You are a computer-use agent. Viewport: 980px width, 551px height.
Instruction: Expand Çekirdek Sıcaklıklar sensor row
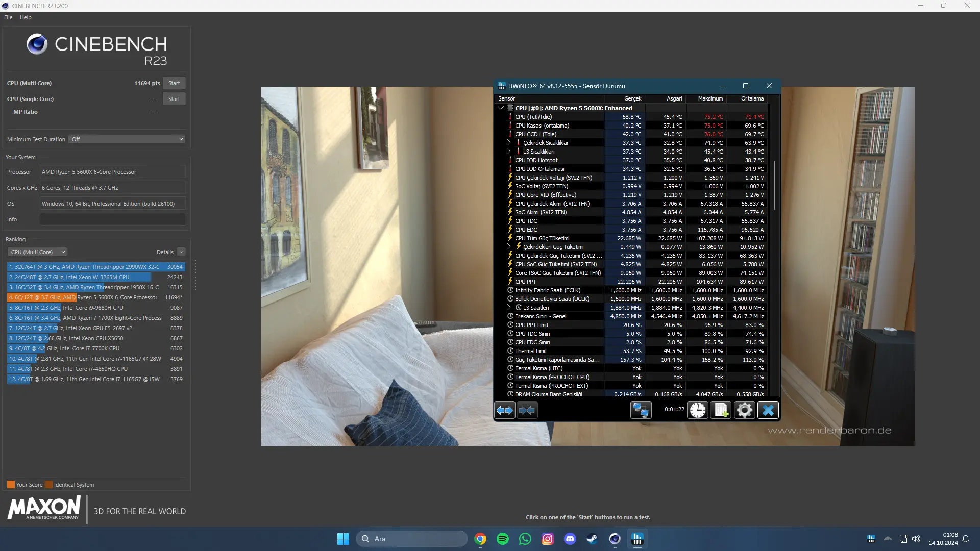[x=508, y=143]
